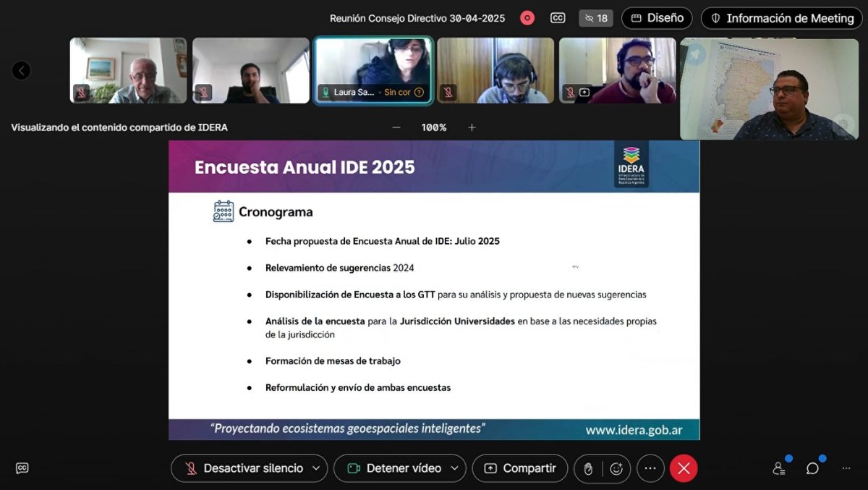Screen dimensions: 868x490
Task: Open the participants panel
Action: [x=779, y=468]
